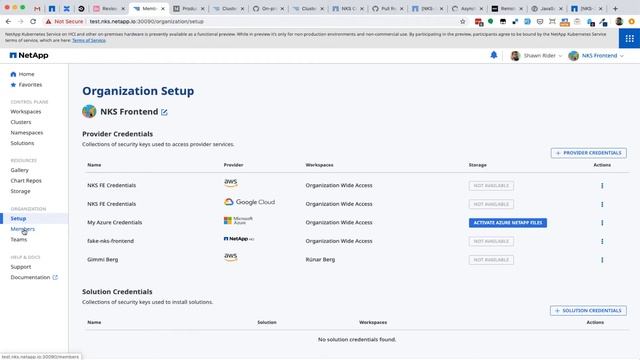Open Solutions in the sidebar
Image resolution: width=640 pixels, height=360 pixels.
pos(22,143)
